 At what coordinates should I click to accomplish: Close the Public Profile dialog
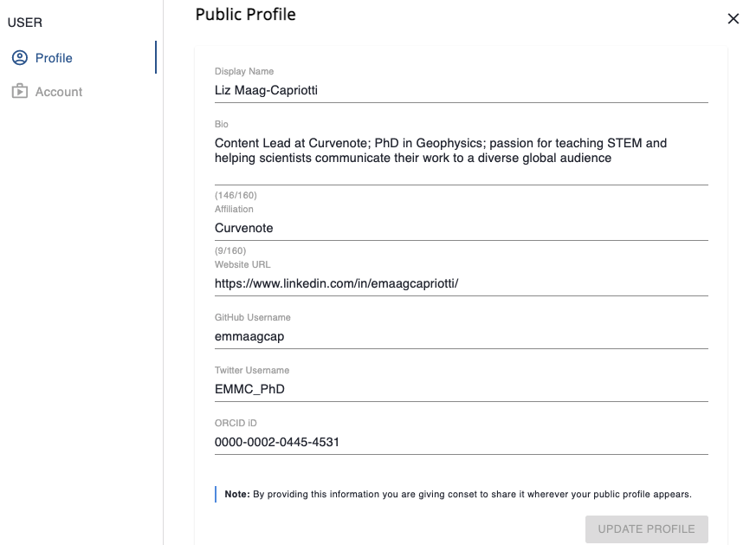733,18
